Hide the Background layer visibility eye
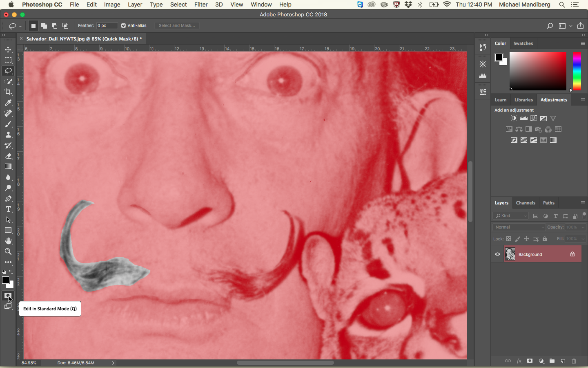588x368 pixels. coord(497,254)
